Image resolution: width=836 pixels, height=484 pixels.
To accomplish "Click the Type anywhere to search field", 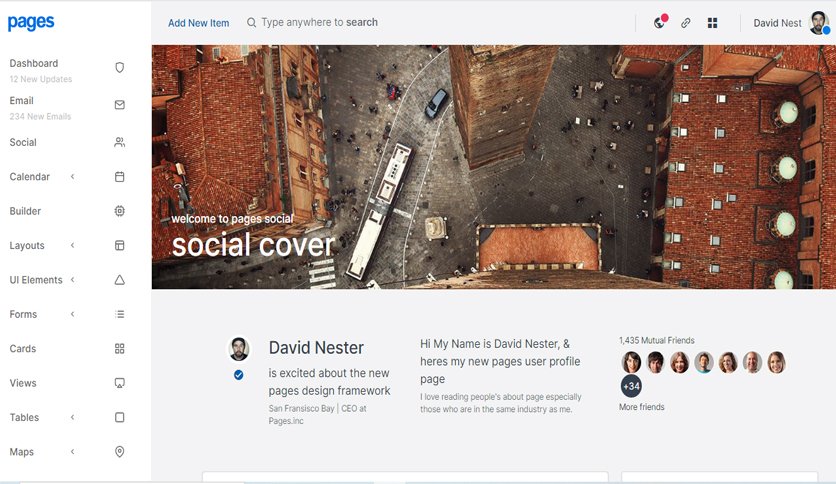I will (x=319, y=22).
